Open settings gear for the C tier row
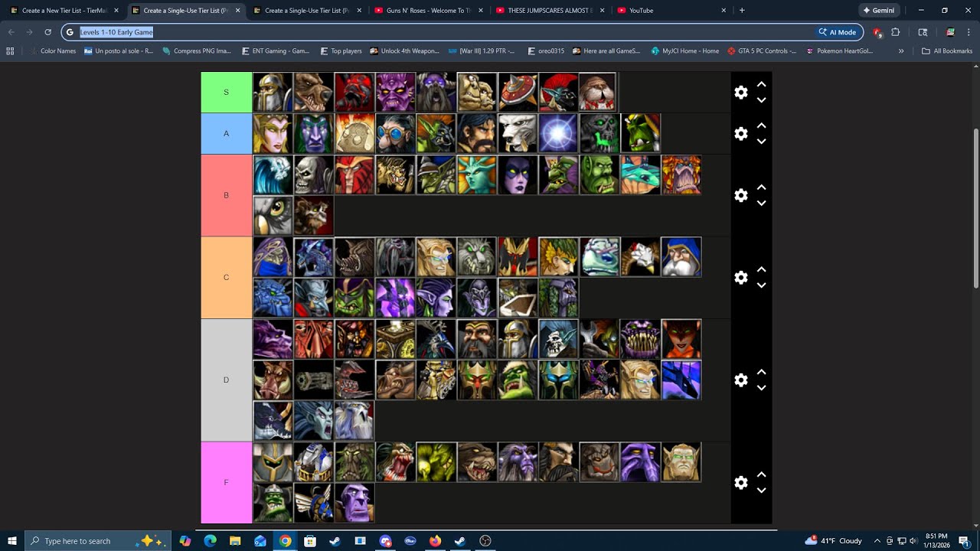 (x=740, y=277)
